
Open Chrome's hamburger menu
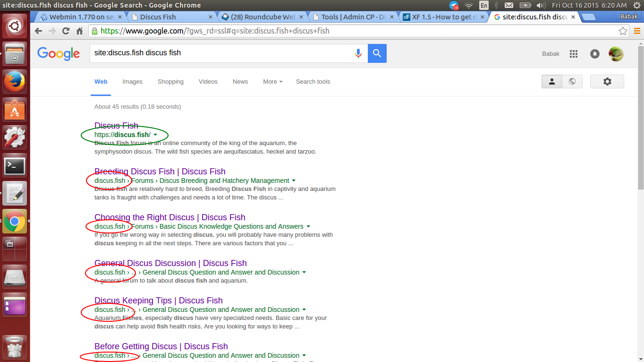point(637,31)
